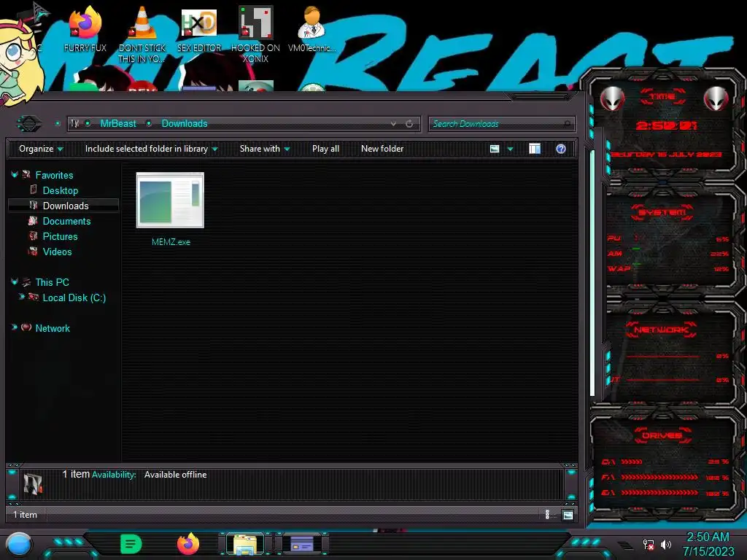The height and width of the screenshot is (560, 747).
Task: Show hidden tray icons arrow
Action: coord(625,544)
